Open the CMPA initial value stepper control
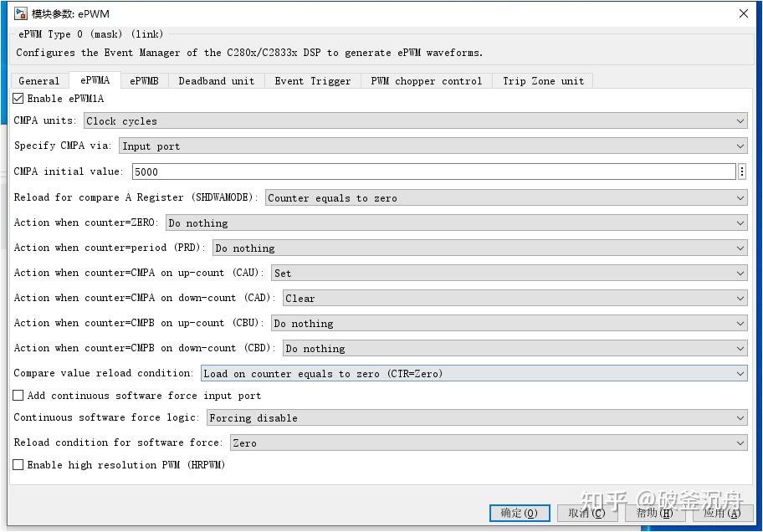 coord(740,171)
